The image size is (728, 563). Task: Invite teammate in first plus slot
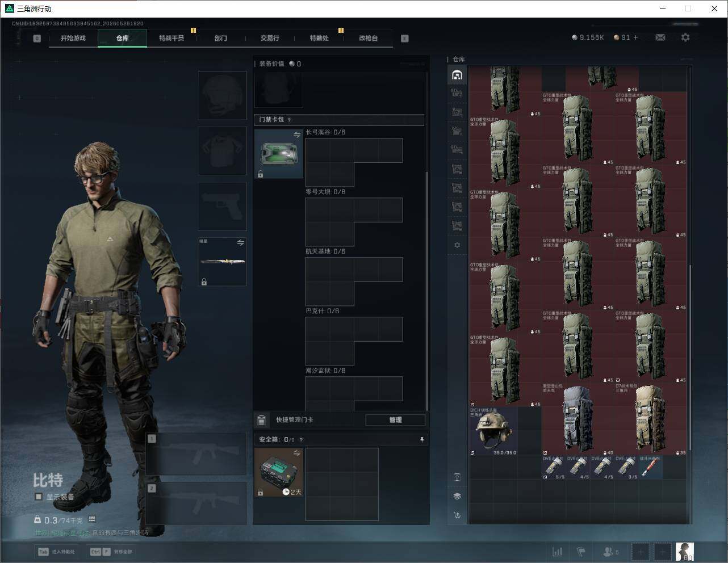(641, 551)
